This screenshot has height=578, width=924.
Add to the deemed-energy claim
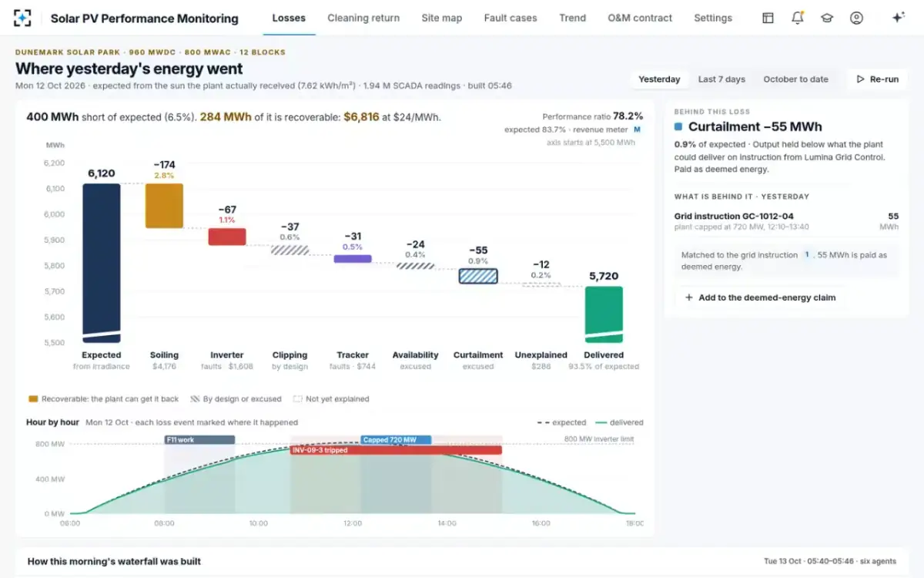(x=760, y=297)
